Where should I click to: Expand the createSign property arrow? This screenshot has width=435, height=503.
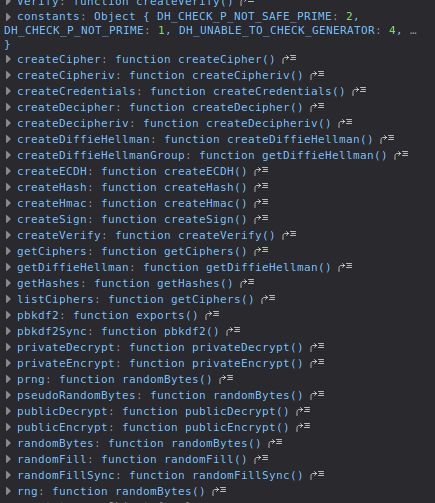(x=8, y=219)
